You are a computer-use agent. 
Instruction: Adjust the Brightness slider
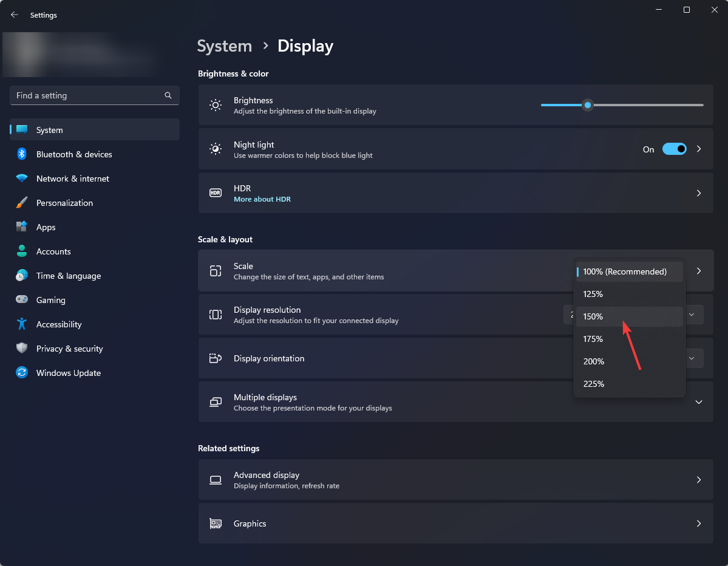[x=587, y=105]
